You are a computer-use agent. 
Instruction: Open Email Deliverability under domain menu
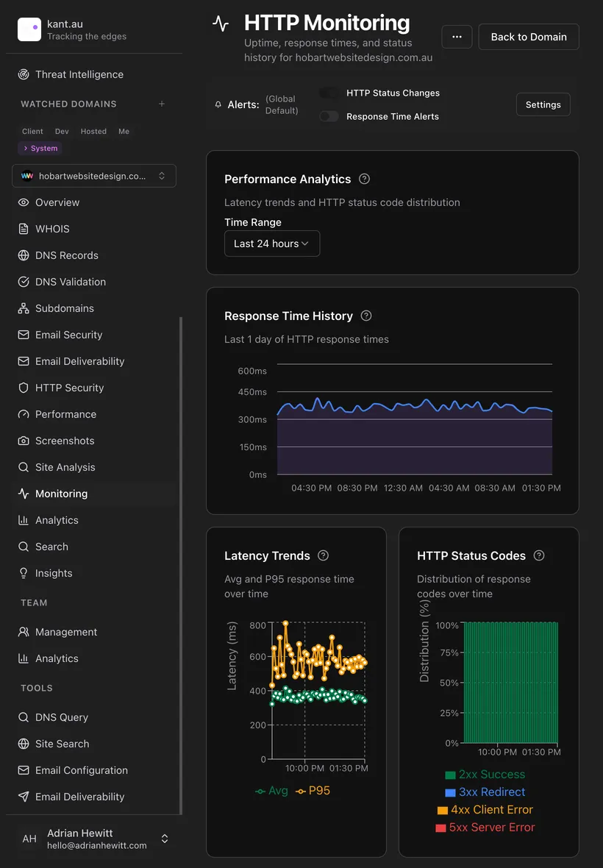click(x=94, y=361)
